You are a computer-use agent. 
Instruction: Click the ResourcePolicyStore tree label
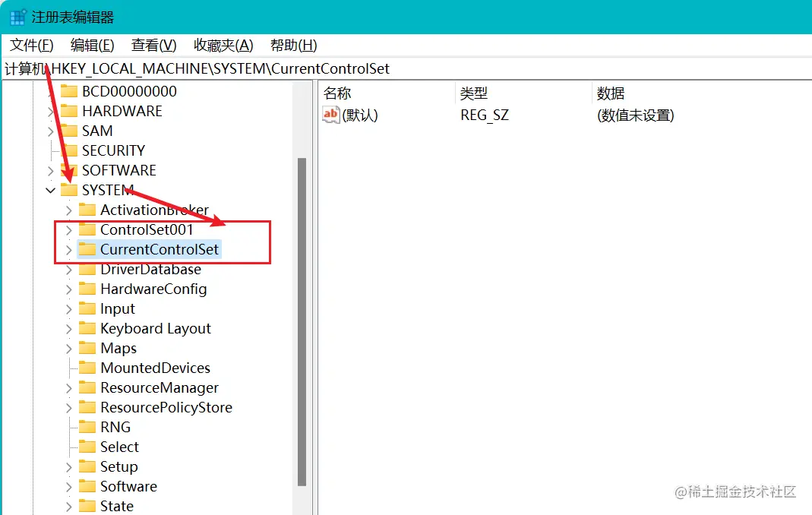[166, 407]
